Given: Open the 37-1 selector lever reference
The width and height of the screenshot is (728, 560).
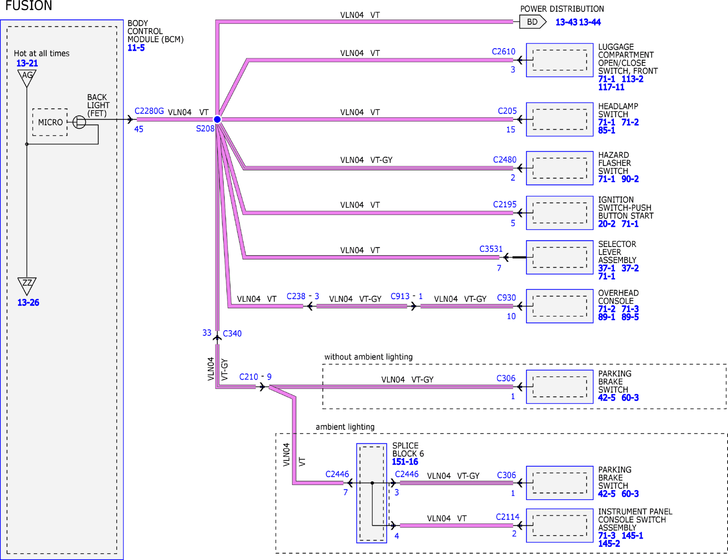Looking at the screenshot, I should 607,268.
